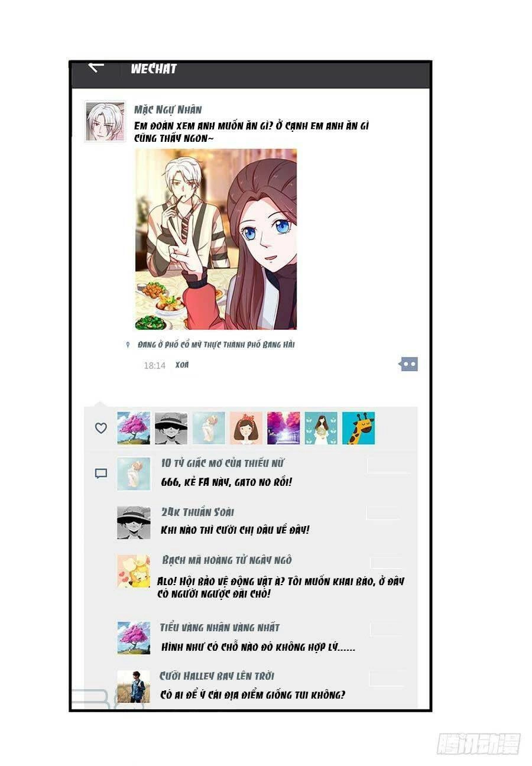Image resolution: width=532 pixels, height=766 pixels.
Task: Open Tiểu Vàng Nhân Vàng Nhất's name
Action: click(x=219, y=628)
